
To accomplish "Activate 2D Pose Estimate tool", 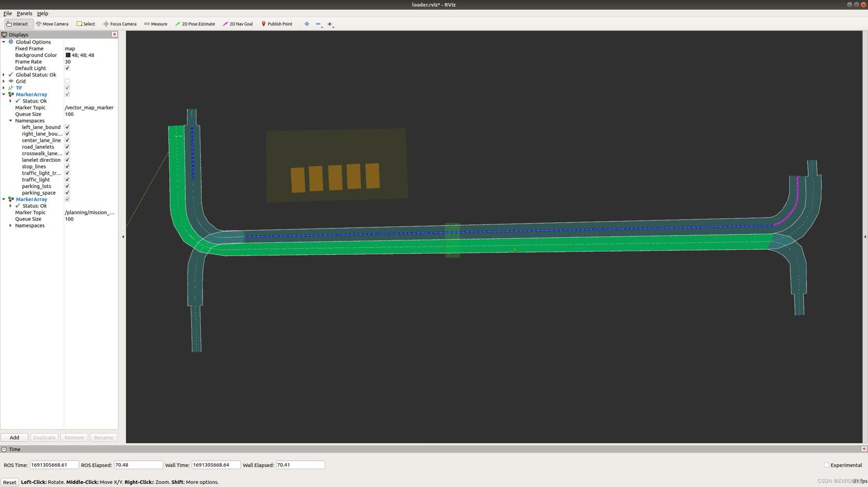I will pos(195,24).
